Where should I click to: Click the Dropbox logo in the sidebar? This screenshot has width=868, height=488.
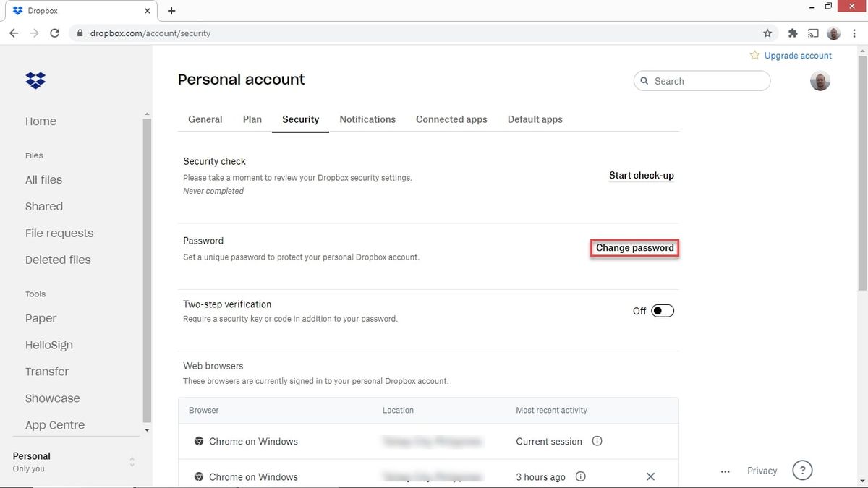pos(35,80)
